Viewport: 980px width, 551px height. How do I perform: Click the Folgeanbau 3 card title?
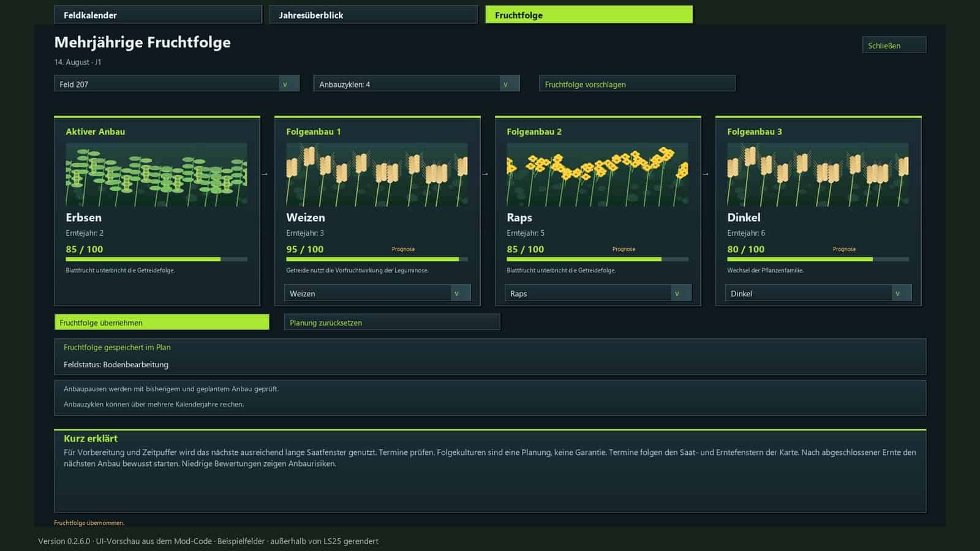tap(755, 132)
